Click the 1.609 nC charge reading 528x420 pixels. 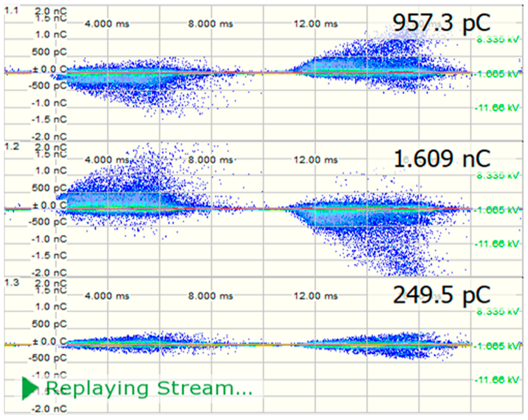click(x=442, y=159)
